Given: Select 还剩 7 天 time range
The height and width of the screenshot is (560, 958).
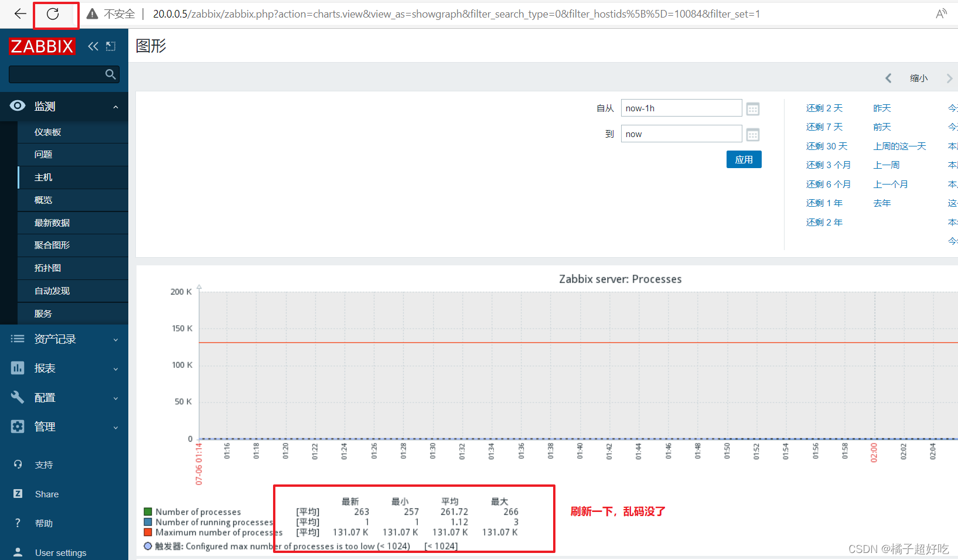Looking at the screenshot, I should pos(824,127).
